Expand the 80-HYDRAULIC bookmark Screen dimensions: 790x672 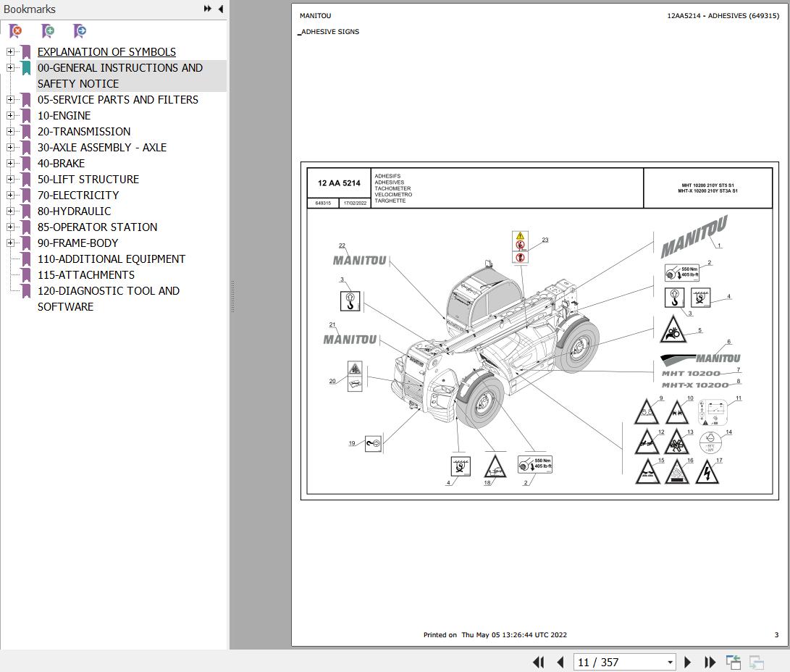click(x=9, y=211)
